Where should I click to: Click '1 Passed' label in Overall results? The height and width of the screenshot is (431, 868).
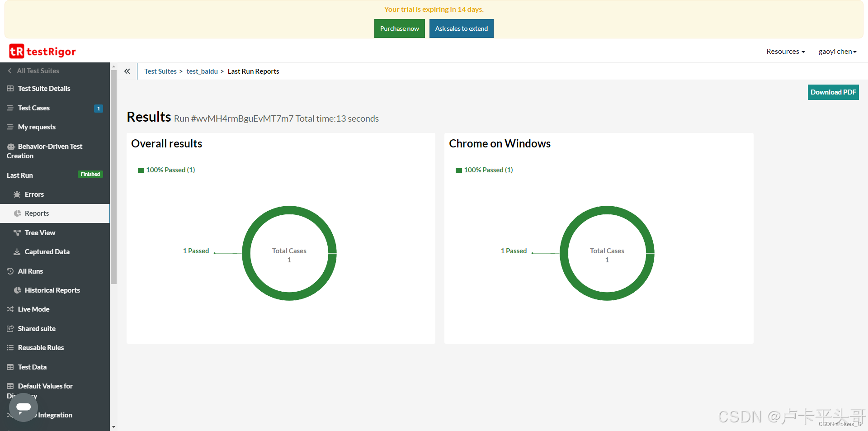[x=196, y=251]
